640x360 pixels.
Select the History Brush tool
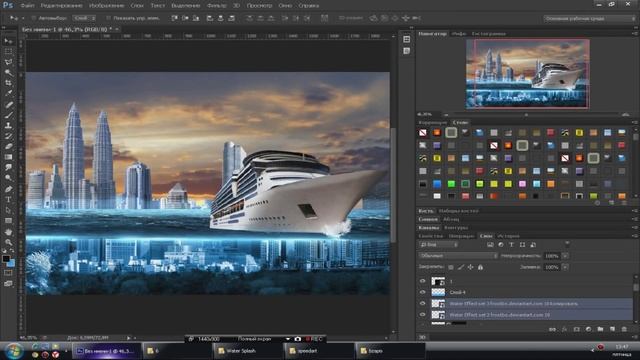coord(8,136)
